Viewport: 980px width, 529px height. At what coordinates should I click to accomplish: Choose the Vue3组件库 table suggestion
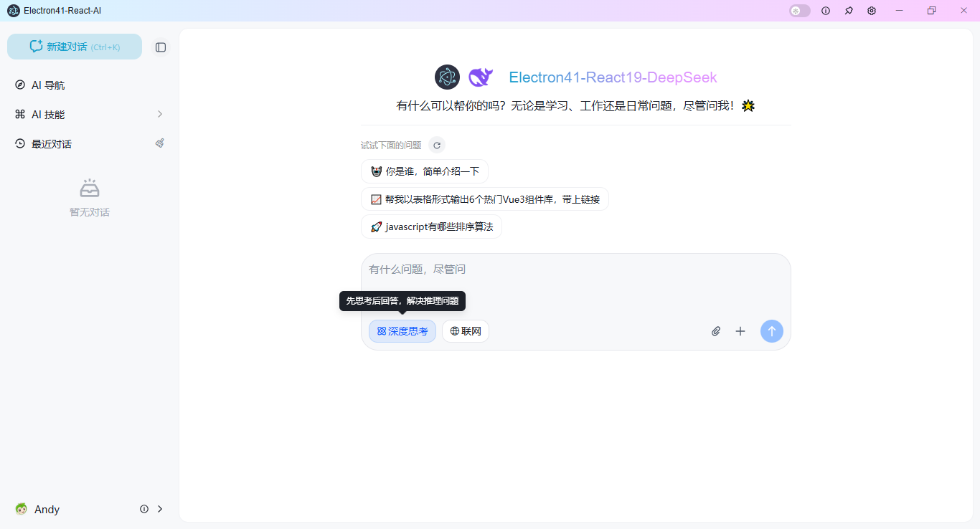tap(485, 199)
